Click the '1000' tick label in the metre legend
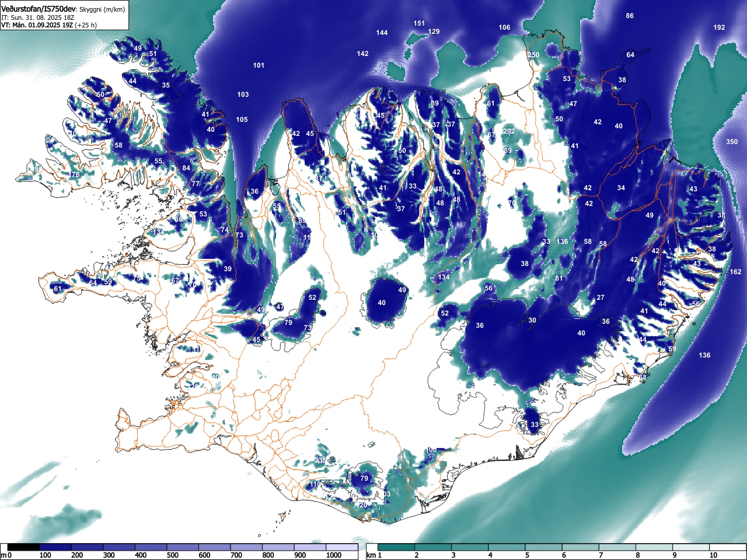747x560 pixels. click(x=334, y=555)
